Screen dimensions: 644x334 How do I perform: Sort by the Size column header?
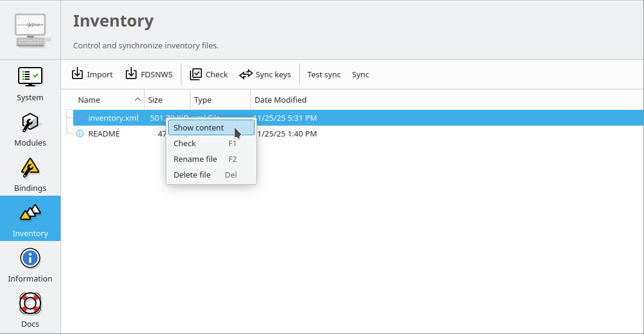155,100
